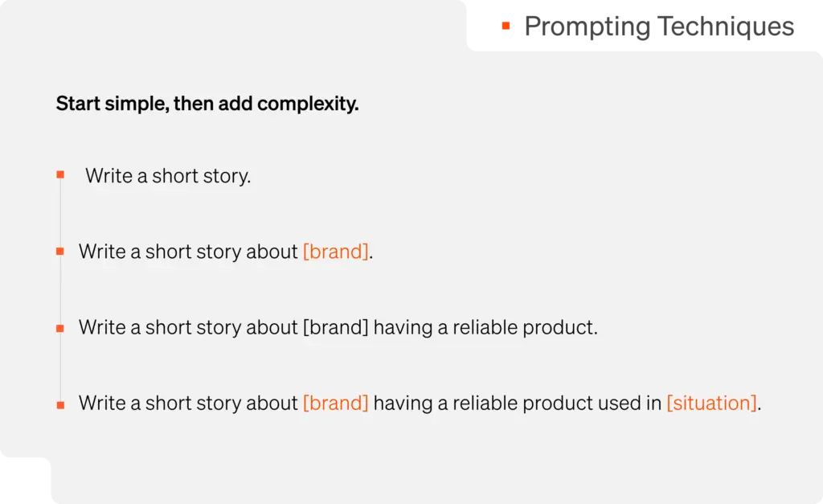Viewport: 823px width, 504px height.
Task: Click the word 'Prompting' in the title
Action: 588,27
